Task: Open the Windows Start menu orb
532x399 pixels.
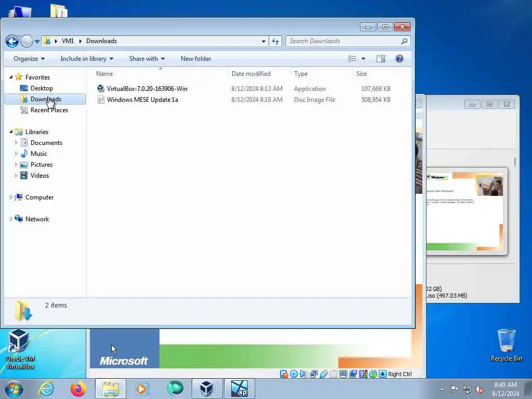Action: 14,389
